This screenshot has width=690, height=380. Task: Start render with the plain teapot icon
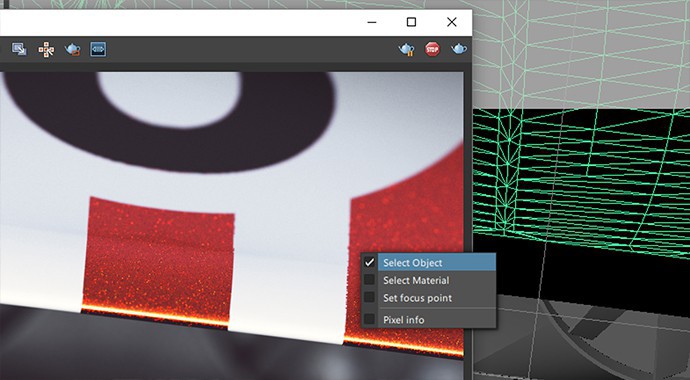point(459,49)
